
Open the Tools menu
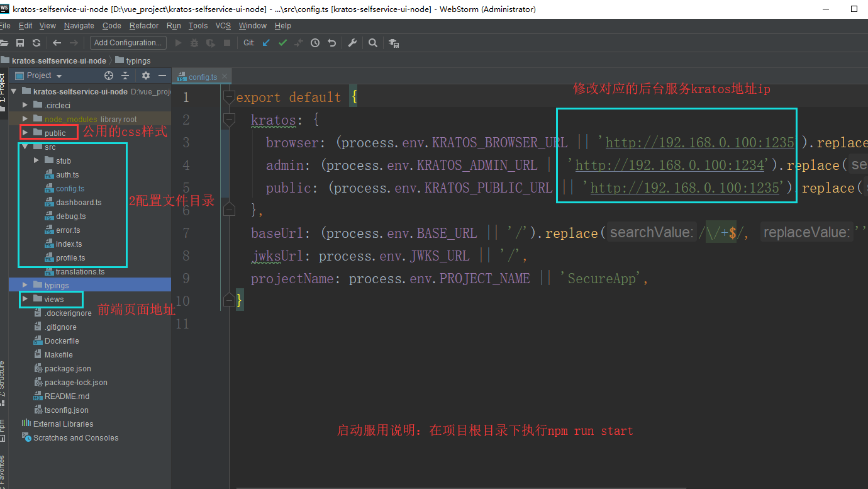point(198,26)
